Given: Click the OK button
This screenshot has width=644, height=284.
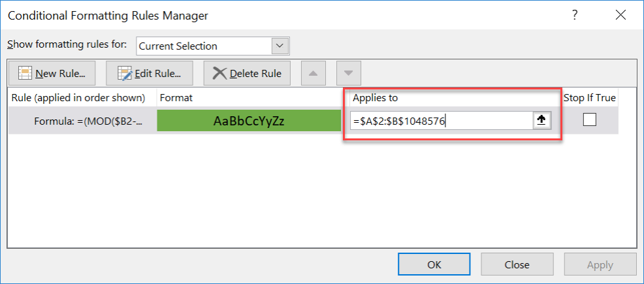Looking at the screenshot, I should (x=434, y=264).
